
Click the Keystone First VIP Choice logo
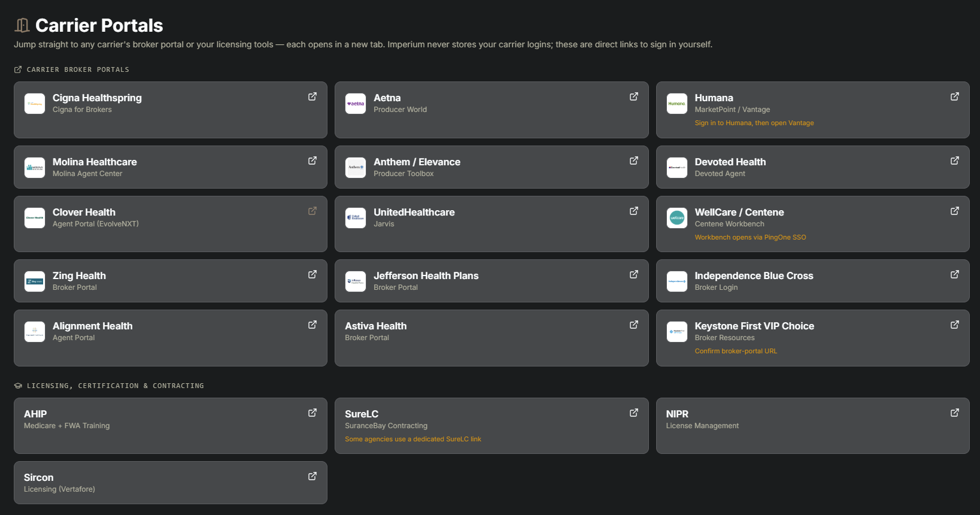(x=677, y=332)
